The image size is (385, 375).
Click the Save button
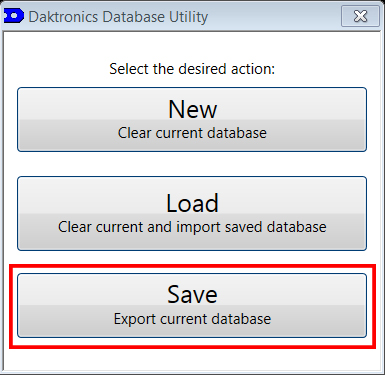point(192,306)
